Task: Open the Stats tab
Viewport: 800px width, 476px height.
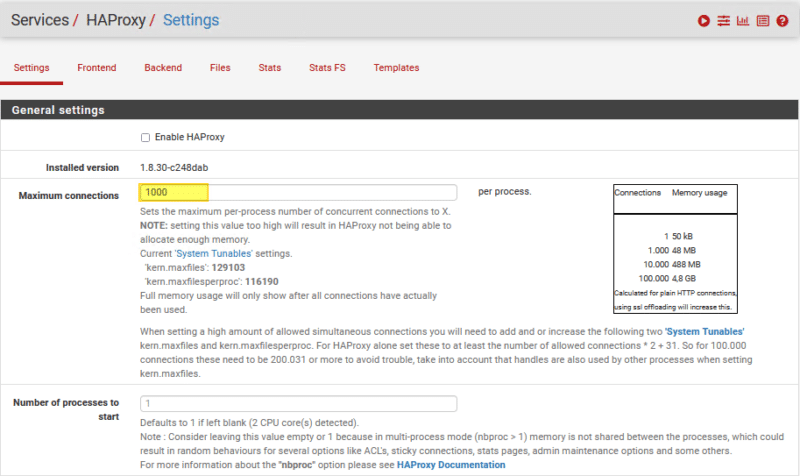Action: (x=270, y=68)
